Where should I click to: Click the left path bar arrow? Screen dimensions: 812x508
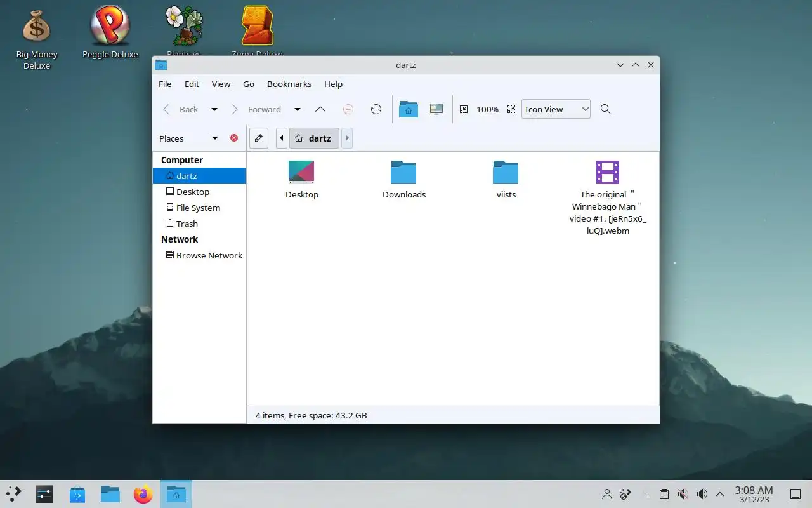coord(282,138)
